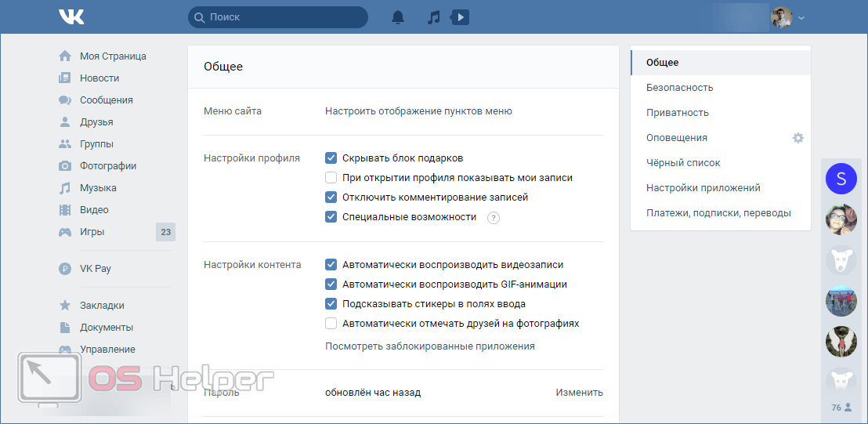Open the music note icon in header
The width and height of the screenshot is (868, 424).
point(433,16)
